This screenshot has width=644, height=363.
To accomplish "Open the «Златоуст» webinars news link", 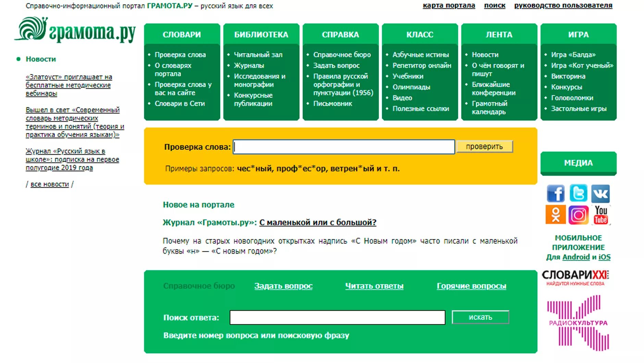I will coord(69,85).
